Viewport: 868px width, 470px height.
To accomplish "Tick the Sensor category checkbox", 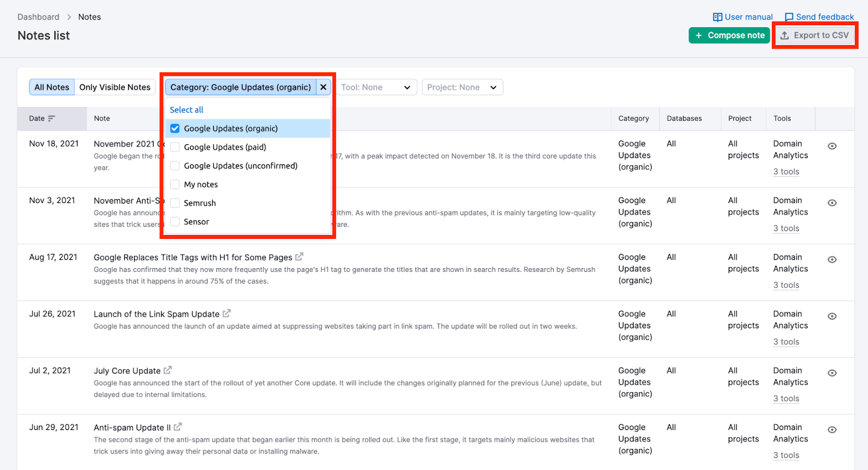I will tap(175, 221).
